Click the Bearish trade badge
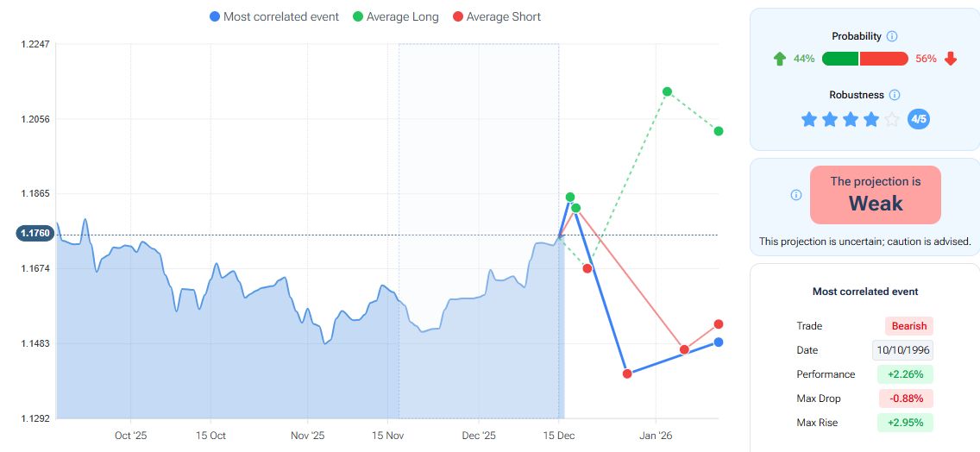 909,326
